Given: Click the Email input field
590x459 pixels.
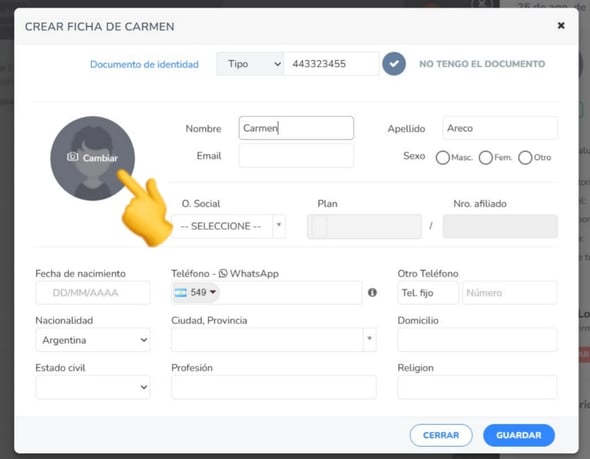Looking at the screenshot, I should click(x=296, y=156).
